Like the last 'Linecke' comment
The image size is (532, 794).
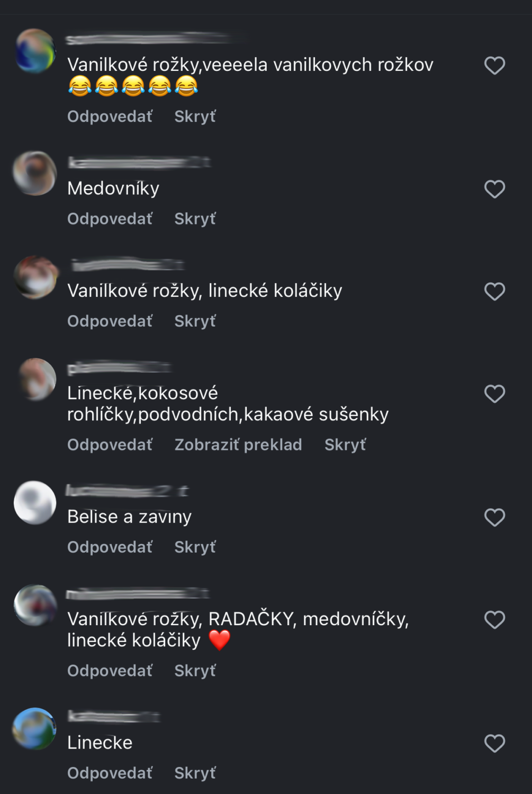494,743
